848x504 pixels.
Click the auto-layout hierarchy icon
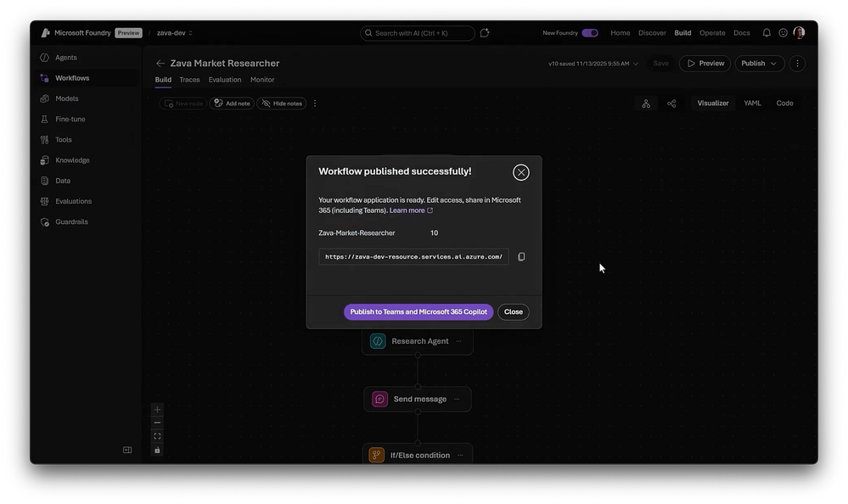[646, 104]
